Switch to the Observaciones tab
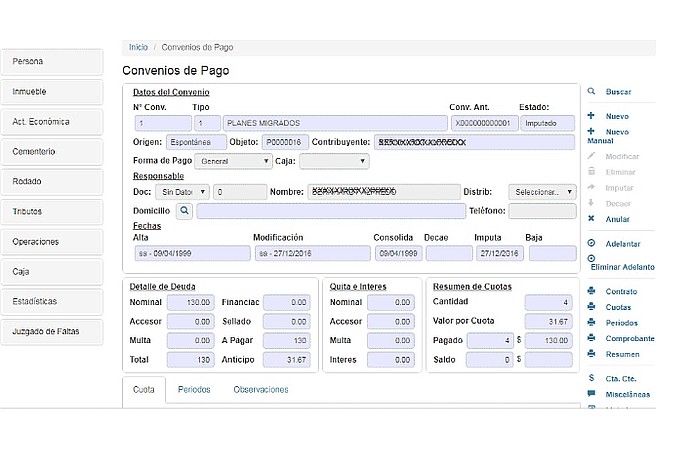690x460 pixels. coord(261,390)
